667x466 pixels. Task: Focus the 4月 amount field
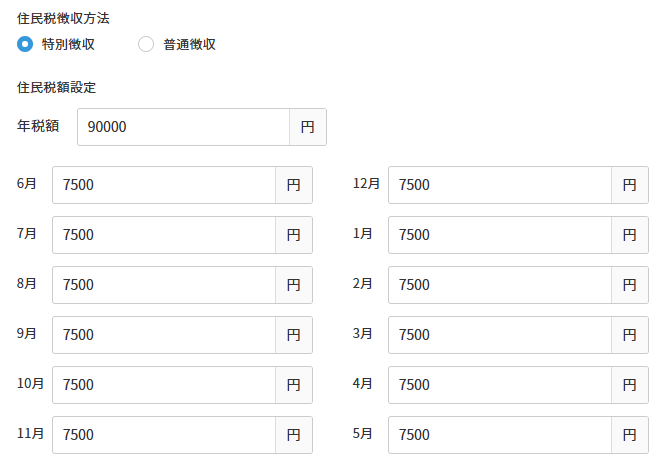500,385
